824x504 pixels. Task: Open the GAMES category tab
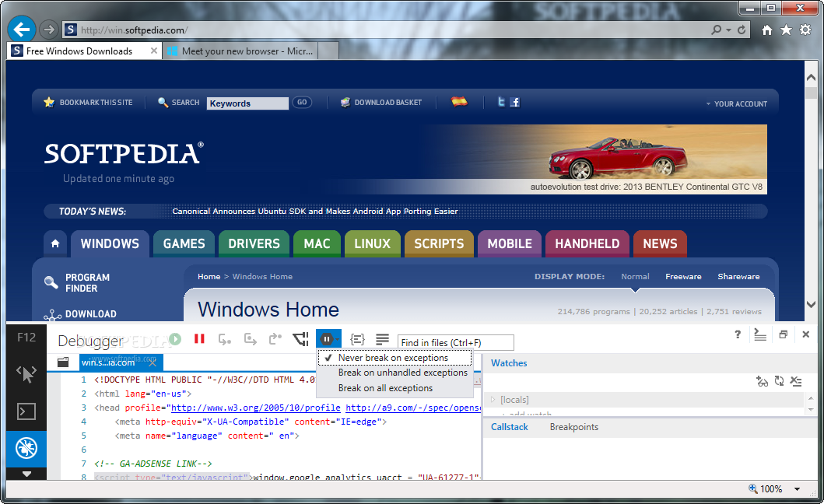tap(184, 243)
